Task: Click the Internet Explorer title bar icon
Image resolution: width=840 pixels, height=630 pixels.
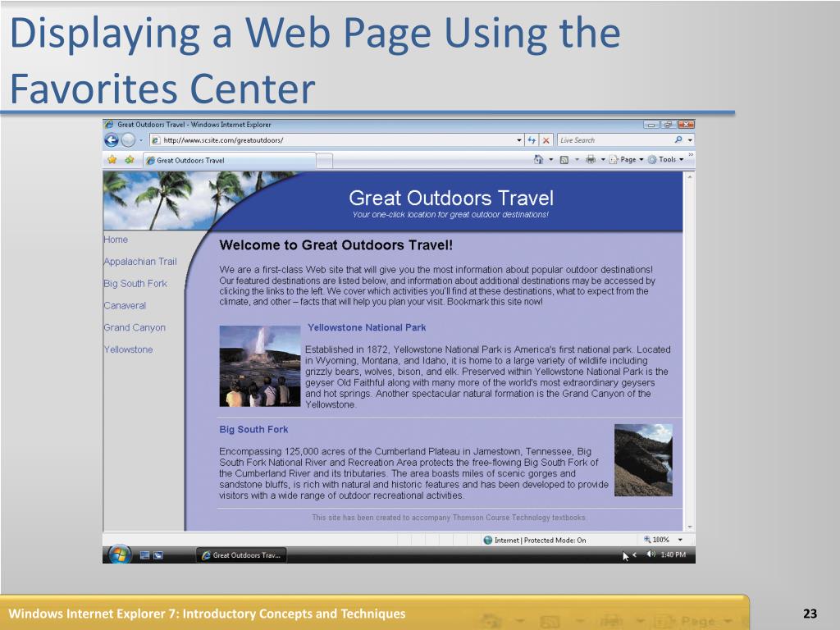Action: tap(109, 125)
